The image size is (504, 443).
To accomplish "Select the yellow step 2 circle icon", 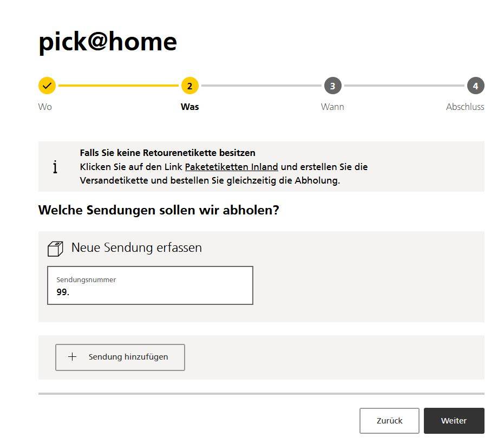I will 189,86.
